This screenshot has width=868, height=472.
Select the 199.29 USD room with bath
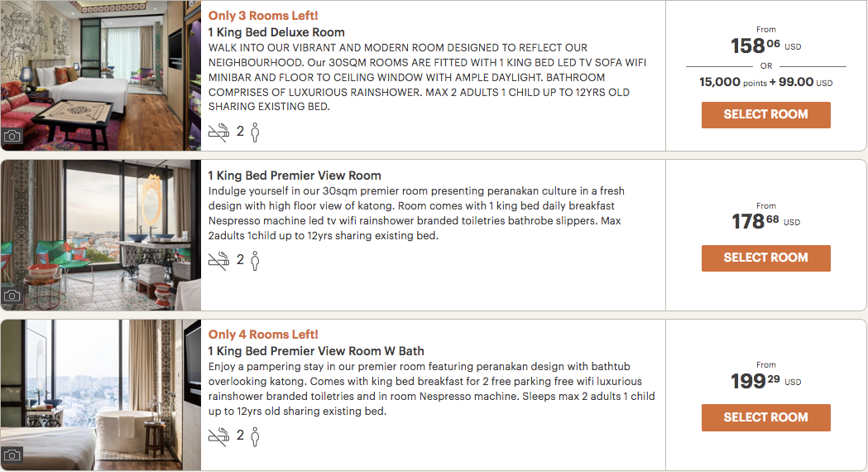tap(765, 417)
